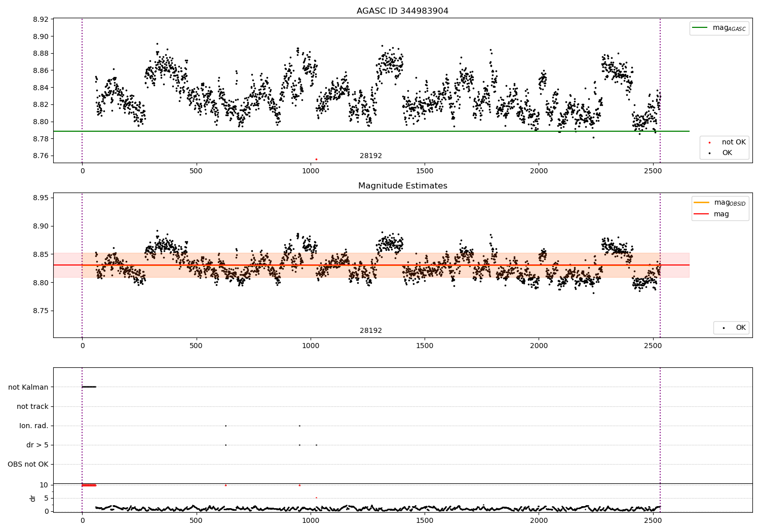Select the 'not OK' legend entry text
Image resolution: width=760 pixels, height=532 pixels.
coord(734,142)
